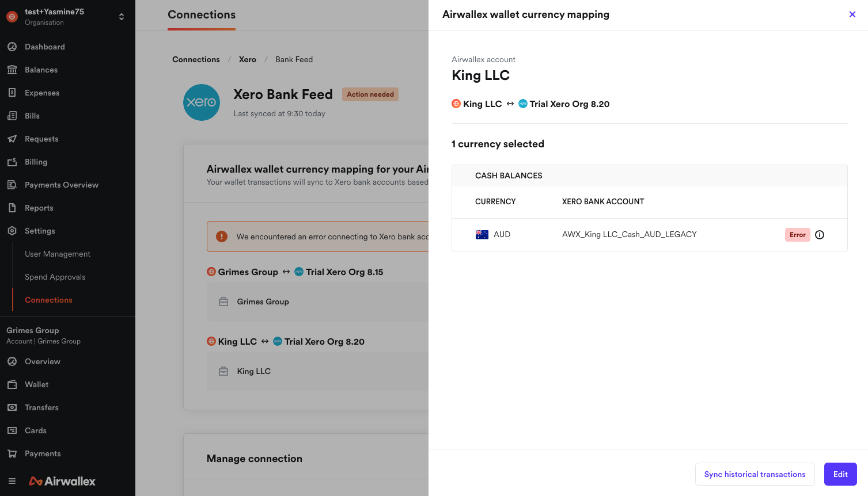Click the Overview icon under Grimes Group

[x=12, y=361]
